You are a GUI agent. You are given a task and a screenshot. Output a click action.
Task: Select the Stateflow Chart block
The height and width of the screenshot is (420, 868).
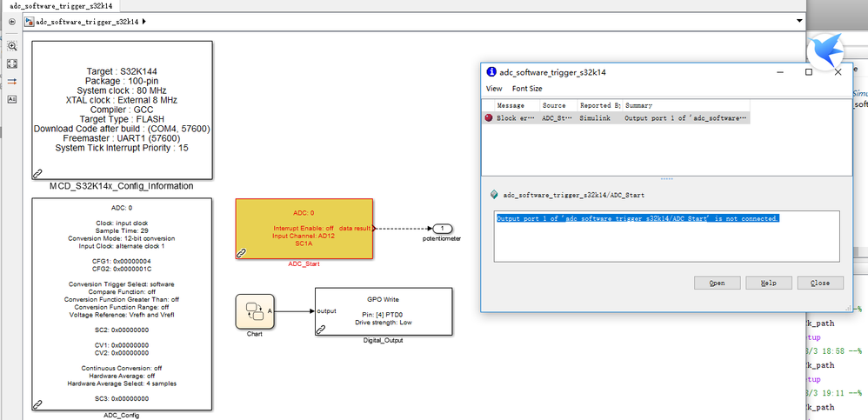click(x=255, y=311)
